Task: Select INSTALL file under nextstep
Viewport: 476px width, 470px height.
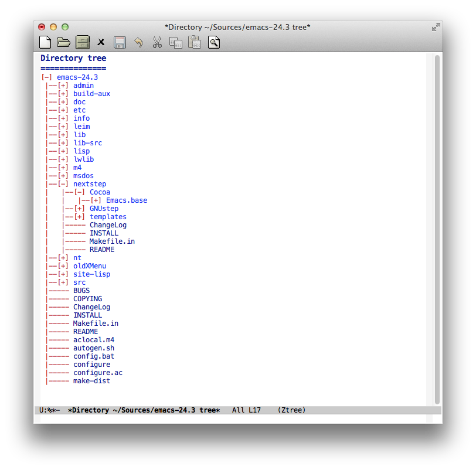Action: [x=104, y=233]
